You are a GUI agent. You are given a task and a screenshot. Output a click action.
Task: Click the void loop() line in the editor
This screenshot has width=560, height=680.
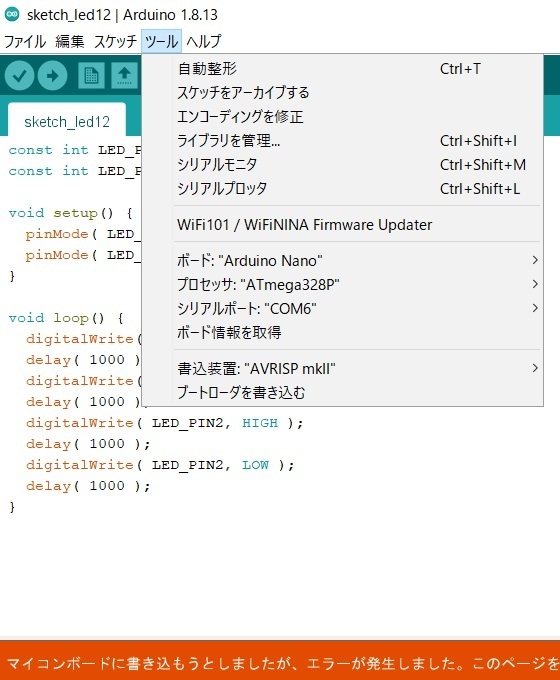pos(66,318)
